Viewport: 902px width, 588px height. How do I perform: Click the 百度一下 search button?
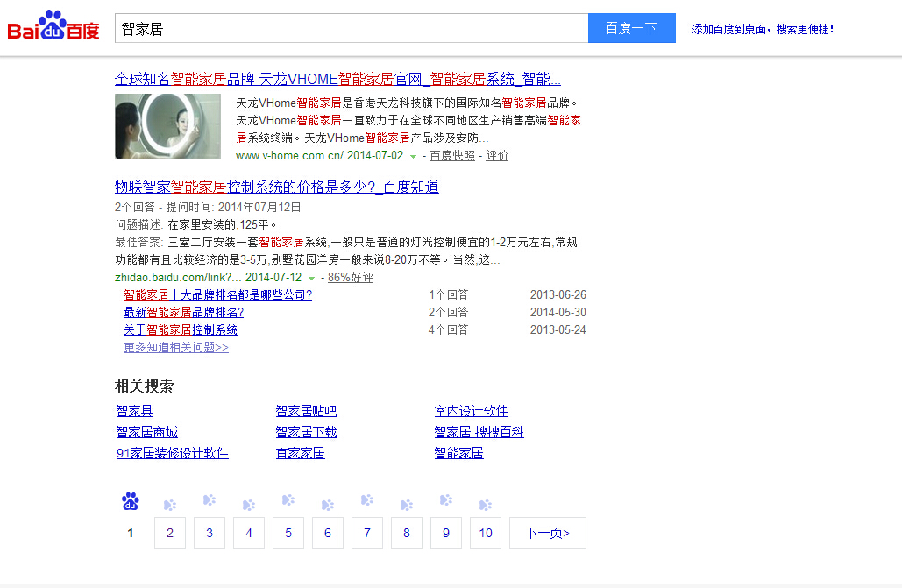[632, 28]
